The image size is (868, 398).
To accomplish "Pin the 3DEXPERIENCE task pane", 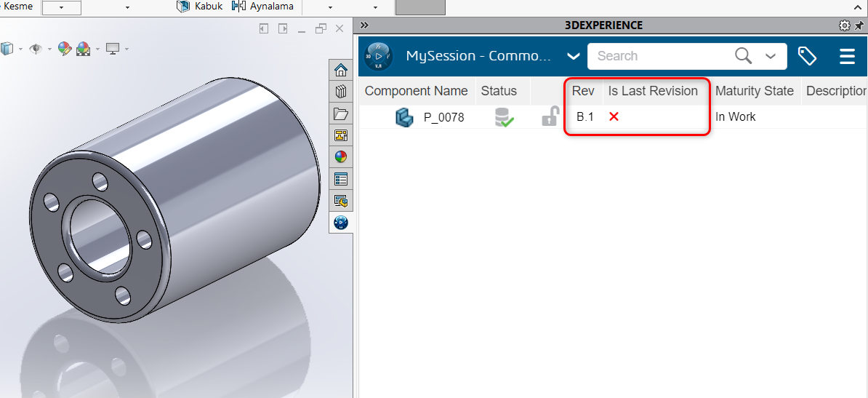I will tap(859, 25).
